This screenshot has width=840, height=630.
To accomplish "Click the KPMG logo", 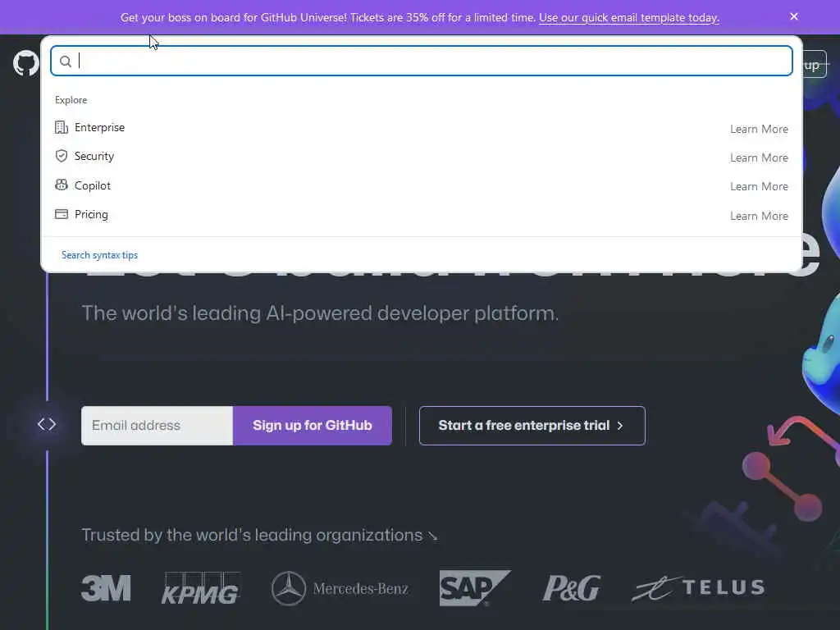I will point(200,587).
